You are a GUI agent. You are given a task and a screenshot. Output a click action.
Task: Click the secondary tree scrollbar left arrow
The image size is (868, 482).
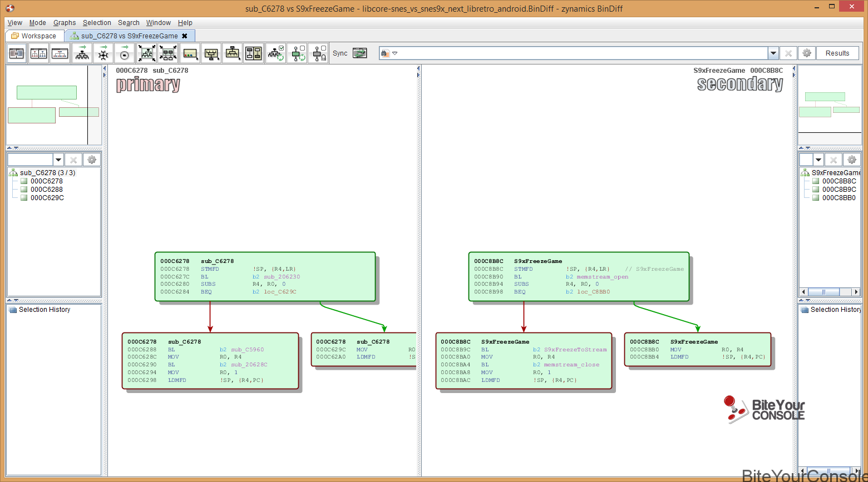click(x=803, y=292)
